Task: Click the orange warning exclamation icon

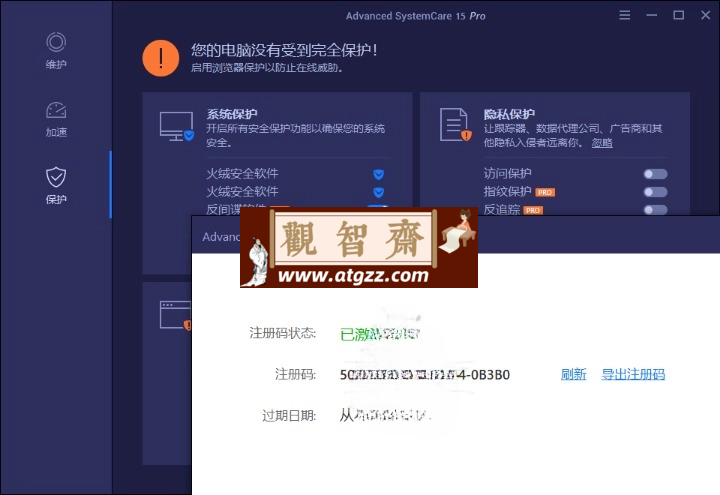Action: tap(161, 58)
